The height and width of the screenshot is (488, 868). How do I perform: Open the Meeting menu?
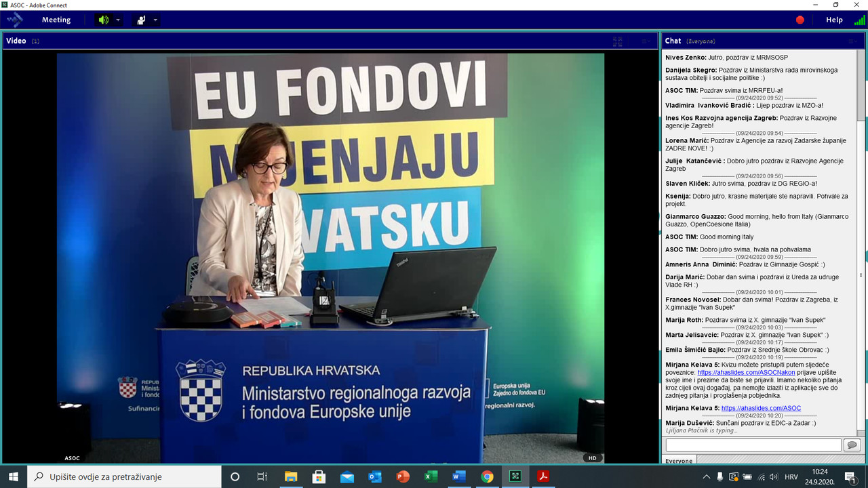coord(56,20)
